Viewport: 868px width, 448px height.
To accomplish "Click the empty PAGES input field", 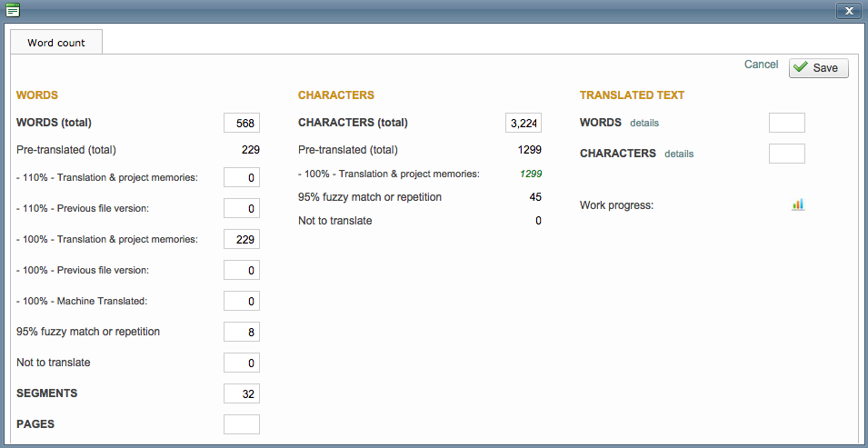I will click(242, 424).
